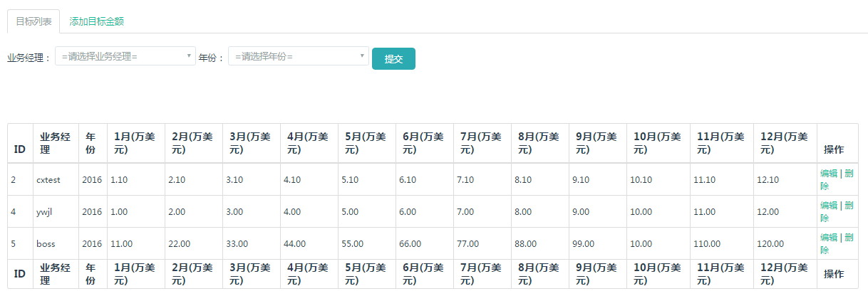Image resolution: width=868 pixels, height=301 pixels.
Task: Click the 提交 submit button
Action: click(393, 58)
